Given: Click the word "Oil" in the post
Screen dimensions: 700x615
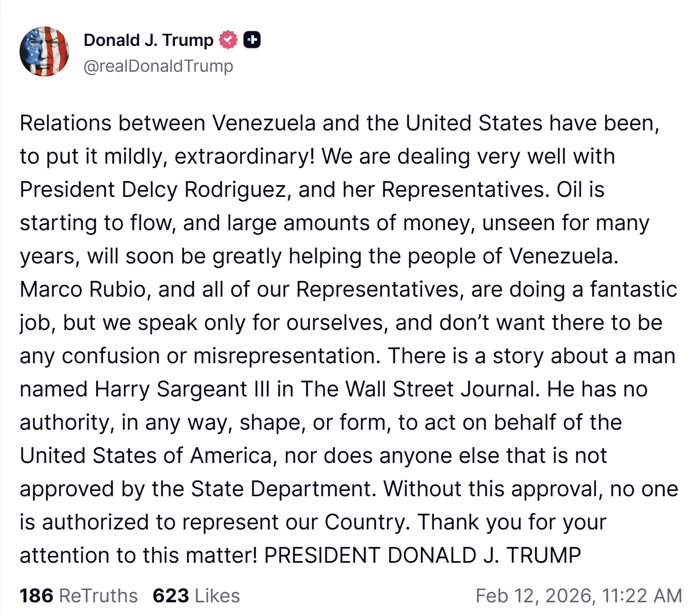Looking at the screenshot, I should click(x=569, y=190).
